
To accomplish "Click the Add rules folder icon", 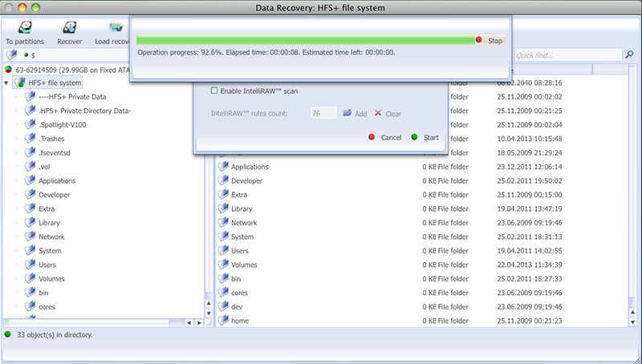I will pyautogui.click(x=347, y=114).
